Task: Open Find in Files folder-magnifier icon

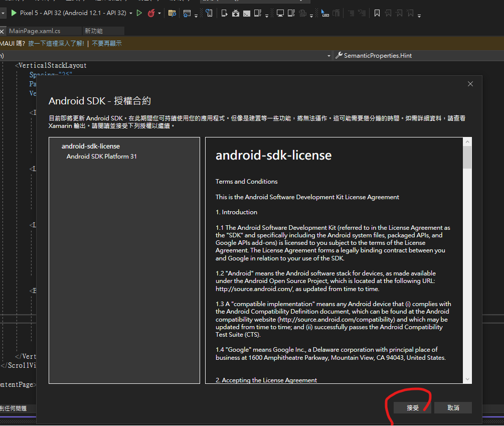Action: (172, 13)
